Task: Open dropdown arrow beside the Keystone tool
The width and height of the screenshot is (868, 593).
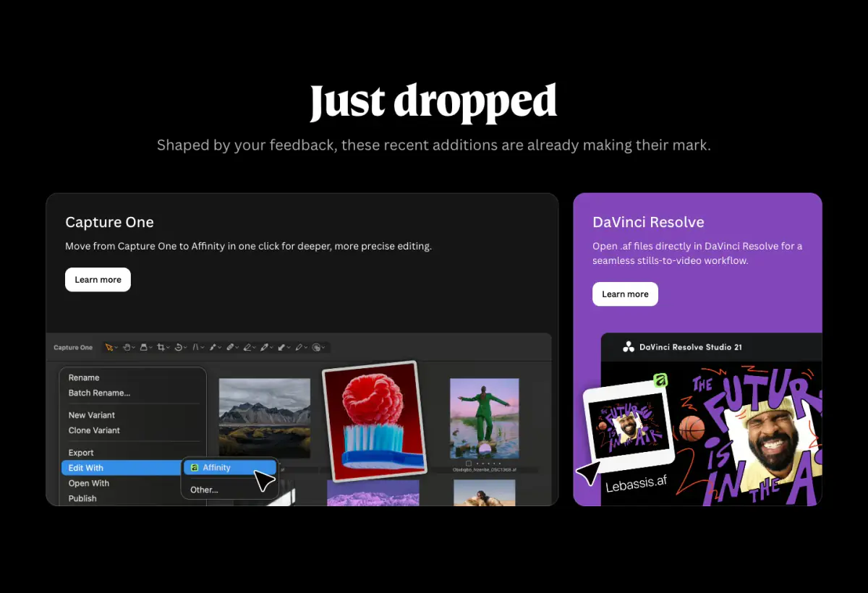Action: click(x=203, y=348)
